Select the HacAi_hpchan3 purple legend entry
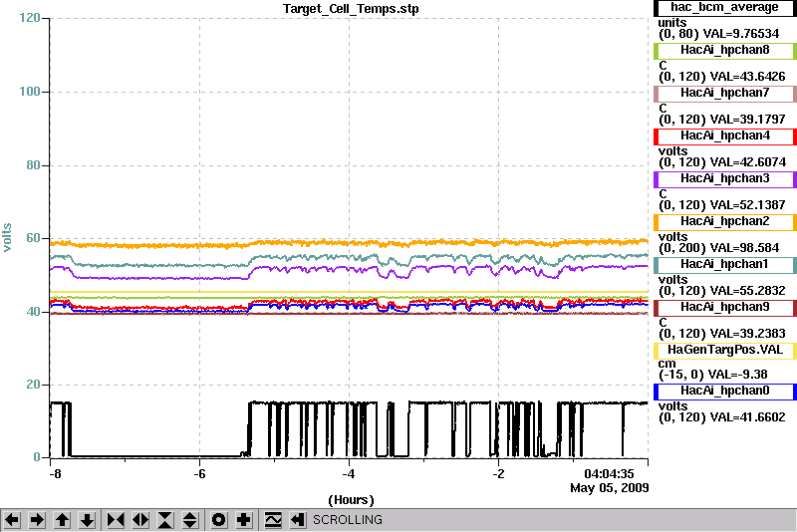This screenshot has height=532, width=797. [725, 179]
